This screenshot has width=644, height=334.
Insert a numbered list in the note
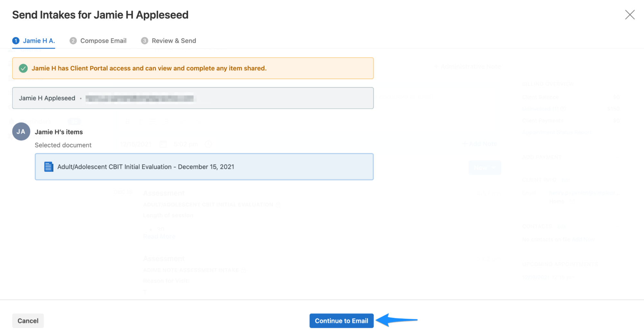pyautogui.click(x=165, y=121)
